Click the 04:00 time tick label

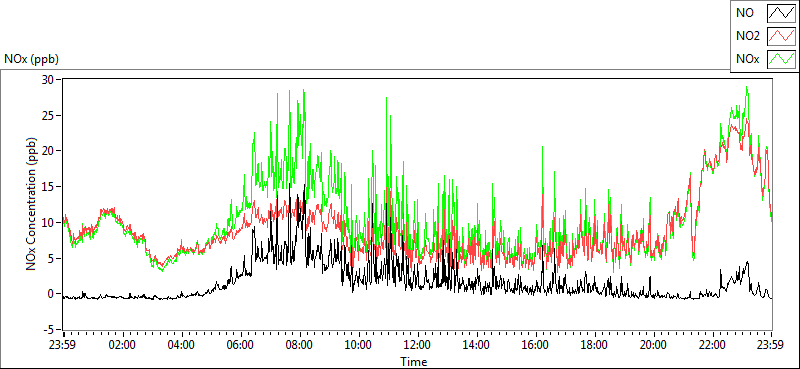pos(181,344)
